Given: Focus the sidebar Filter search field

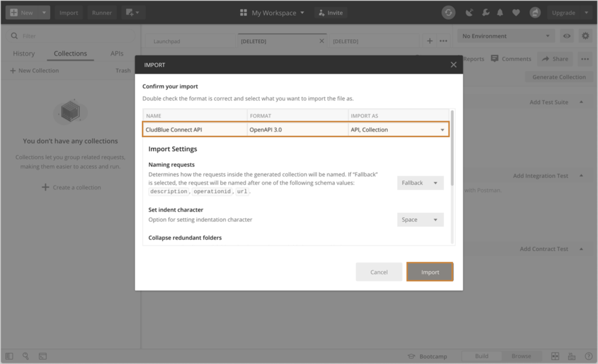Looking at the screenshot, I should coord(71,36).
